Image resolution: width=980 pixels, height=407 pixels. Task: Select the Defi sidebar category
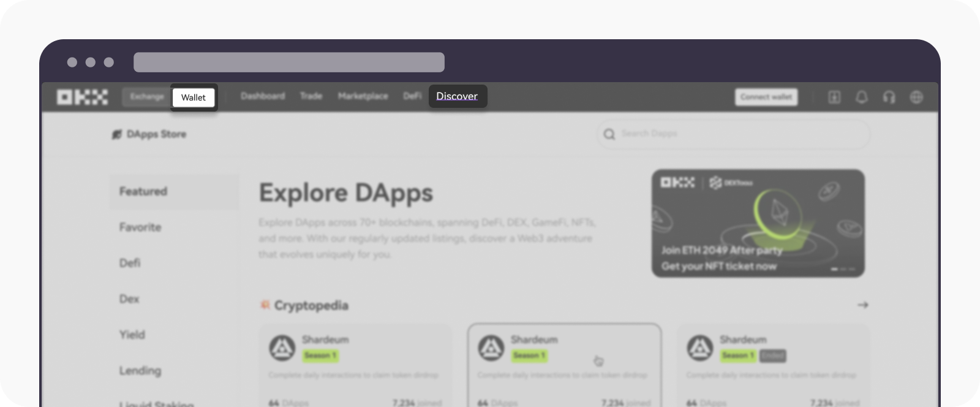pyautogui.click(x=175, y=263)
